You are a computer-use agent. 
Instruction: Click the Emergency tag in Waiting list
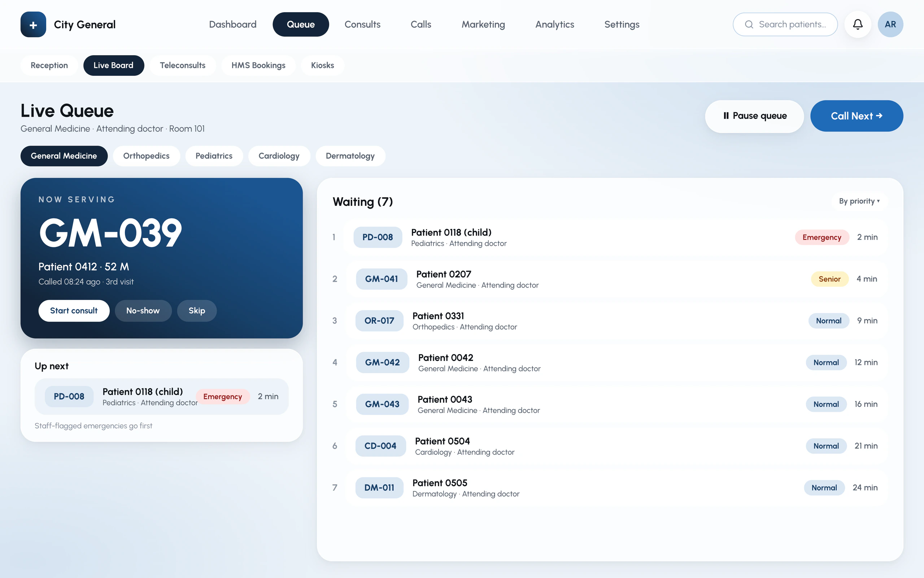click(821, 237)
